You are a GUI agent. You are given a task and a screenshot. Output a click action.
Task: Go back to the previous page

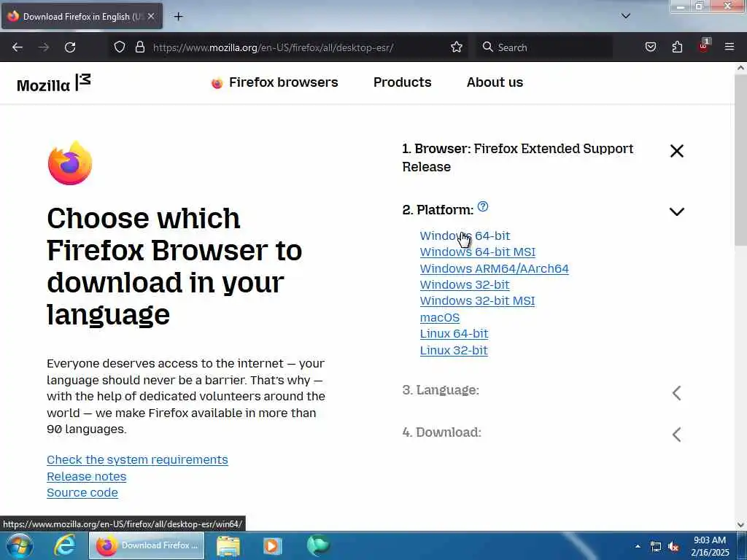coord(18,47)
